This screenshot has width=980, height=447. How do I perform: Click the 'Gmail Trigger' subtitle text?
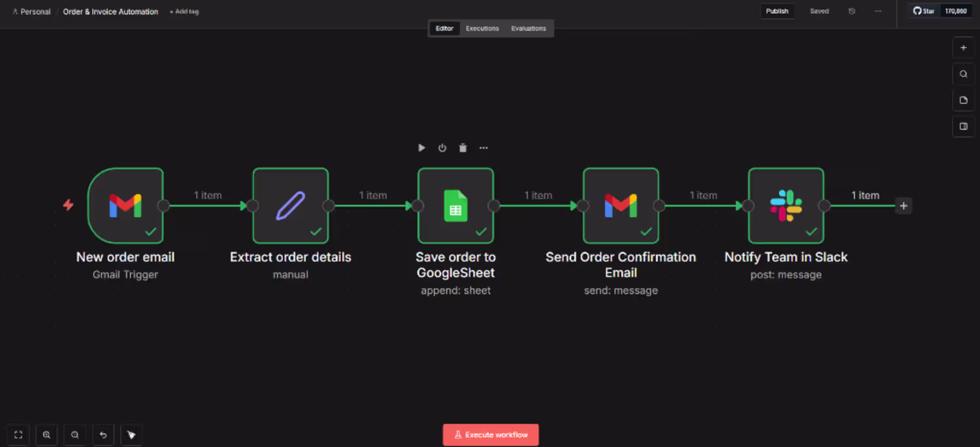(125, 274)
